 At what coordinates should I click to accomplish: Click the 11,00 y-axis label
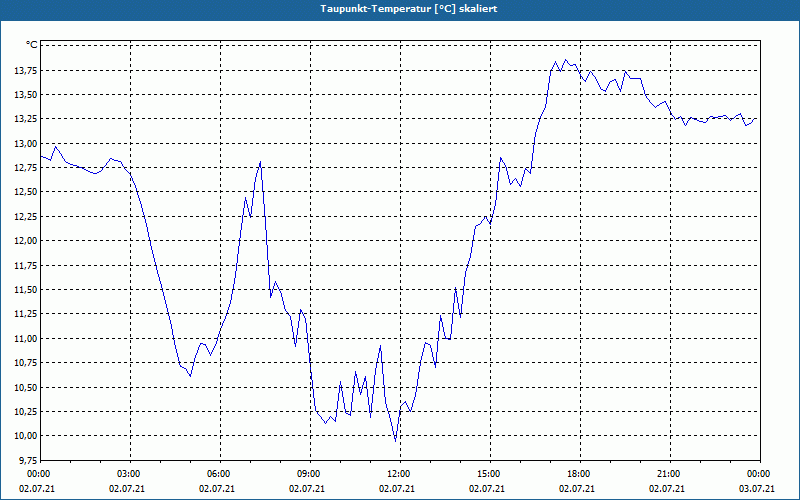coord(25,339)
